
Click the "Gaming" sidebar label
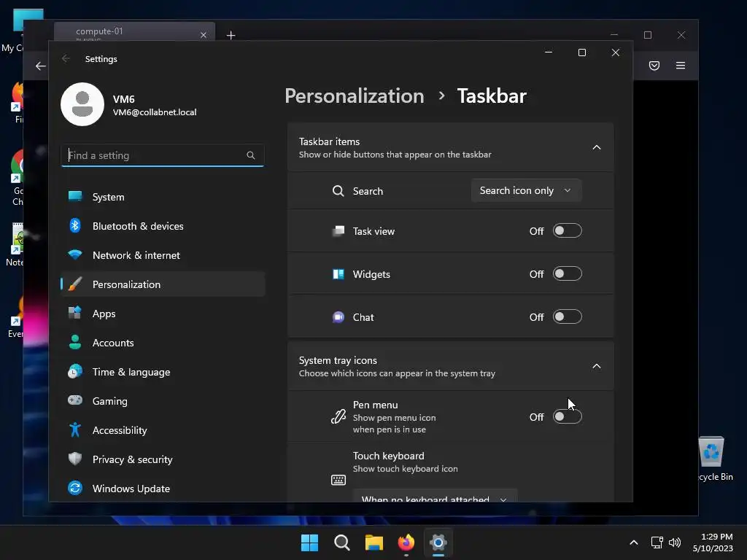click(x=109, y=401)
